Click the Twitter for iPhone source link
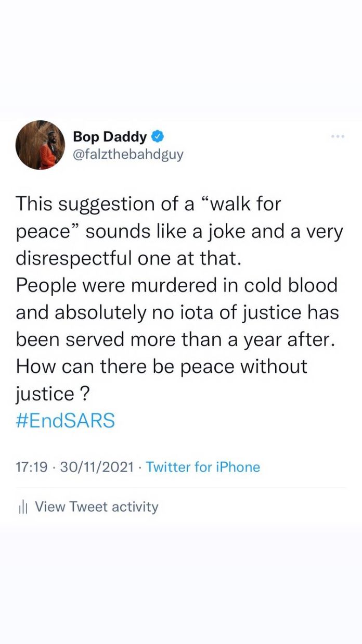 pos(203,467)
